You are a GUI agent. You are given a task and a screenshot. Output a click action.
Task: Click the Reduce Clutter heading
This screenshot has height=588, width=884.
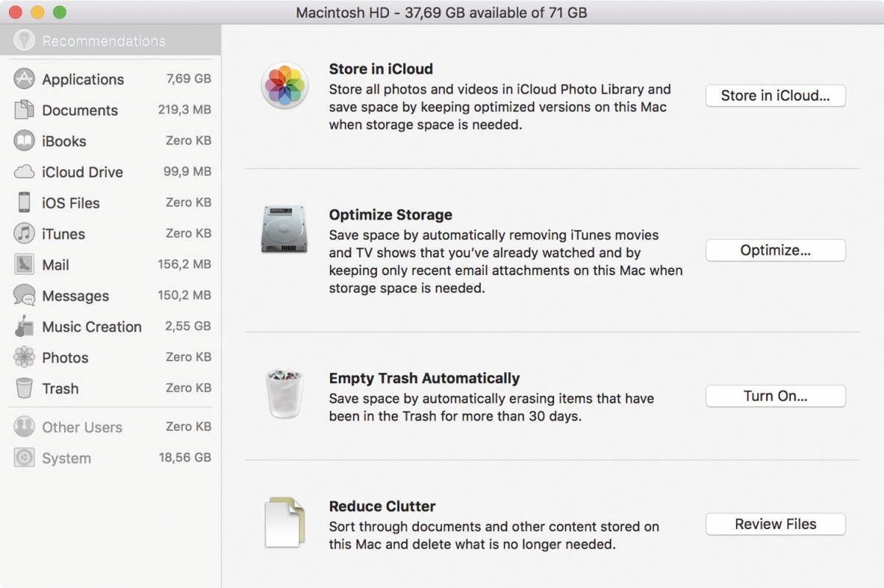click(382, 506)
